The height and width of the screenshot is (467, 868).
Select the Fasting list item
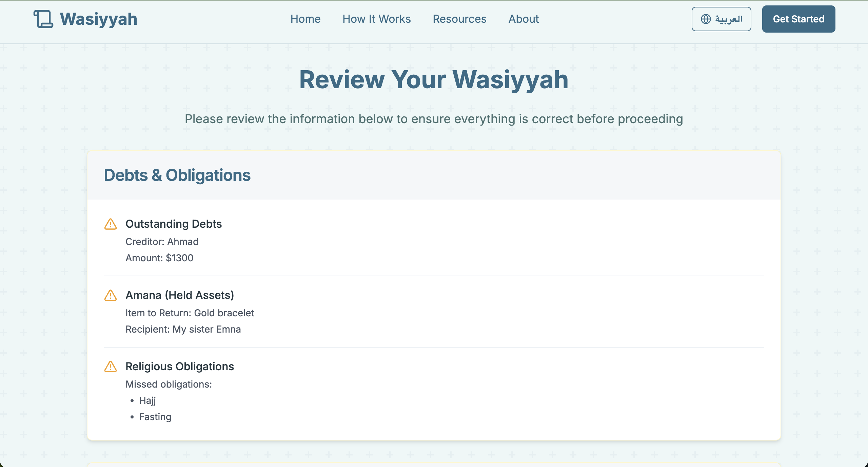coord(155,417)
